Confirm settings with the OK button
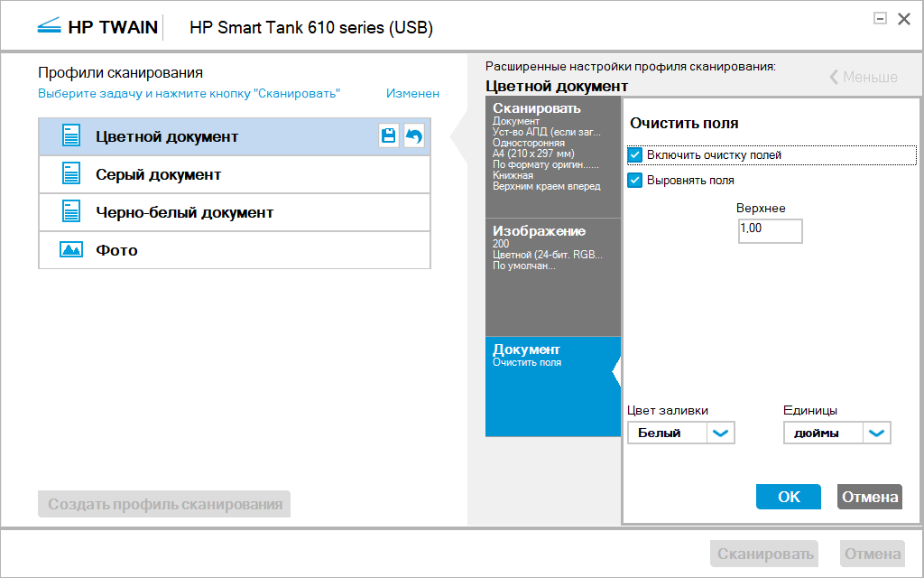 [789, 497]
